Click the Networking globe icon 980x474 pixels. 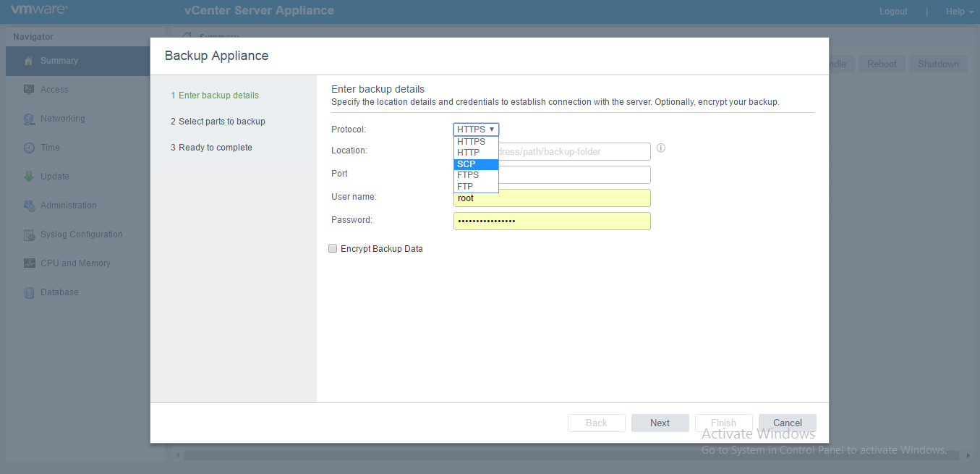(x=29, y=119)
